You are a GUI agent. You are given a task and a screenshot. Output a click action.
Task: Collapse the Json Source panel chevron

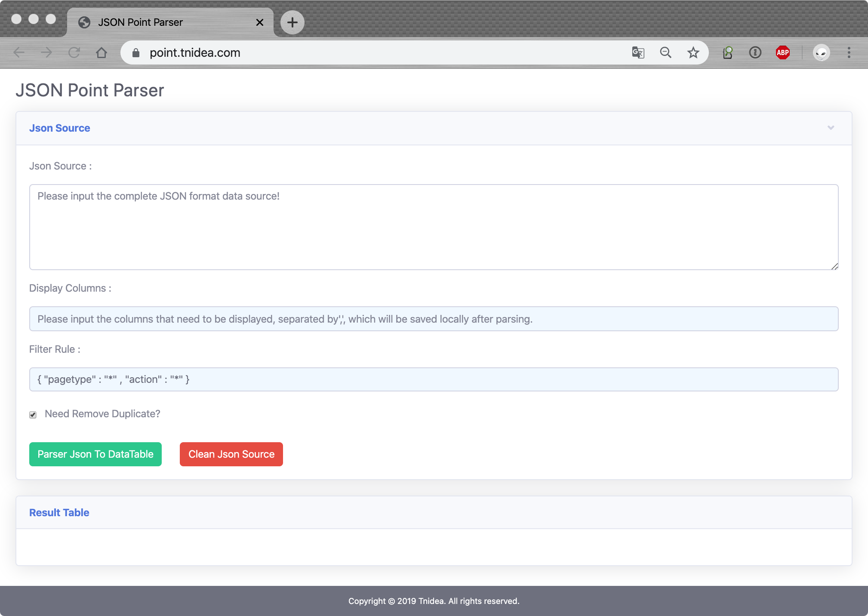pyautogui.click(x=831, y=128)
